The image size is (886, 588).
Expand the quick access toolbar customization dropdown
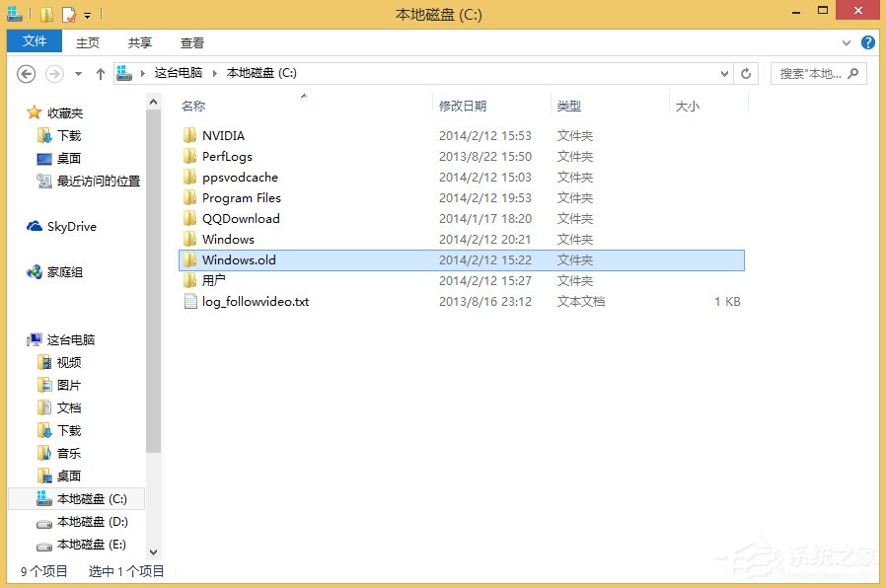[x=86, y=15]
